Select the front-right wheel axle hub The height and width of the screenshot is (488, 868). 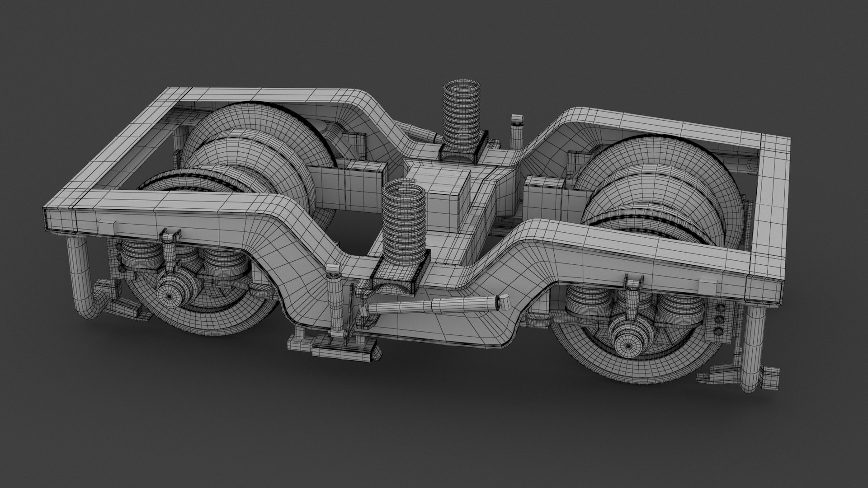pyautogui.click(x=628, y=346)
